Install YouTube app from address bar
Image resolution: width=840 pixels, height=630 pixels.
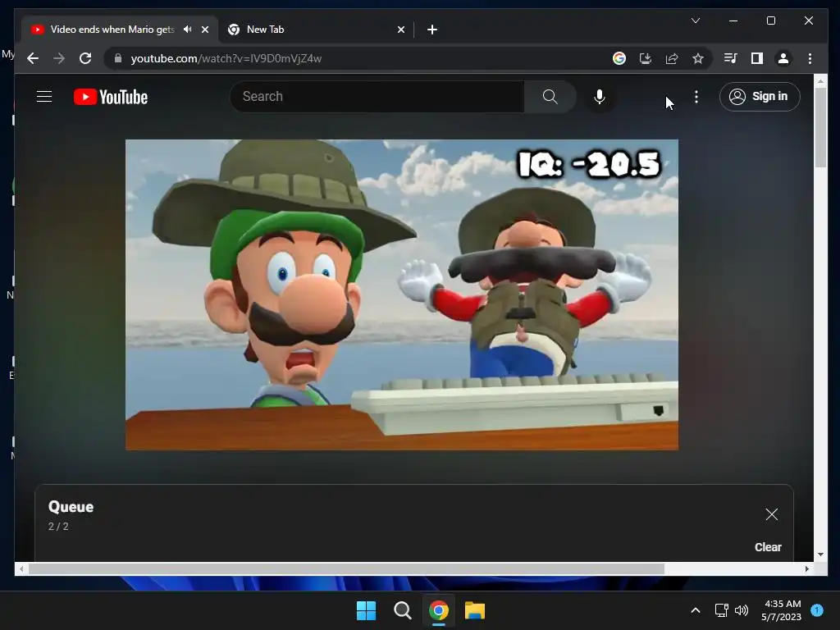click(x=646, y=58)
